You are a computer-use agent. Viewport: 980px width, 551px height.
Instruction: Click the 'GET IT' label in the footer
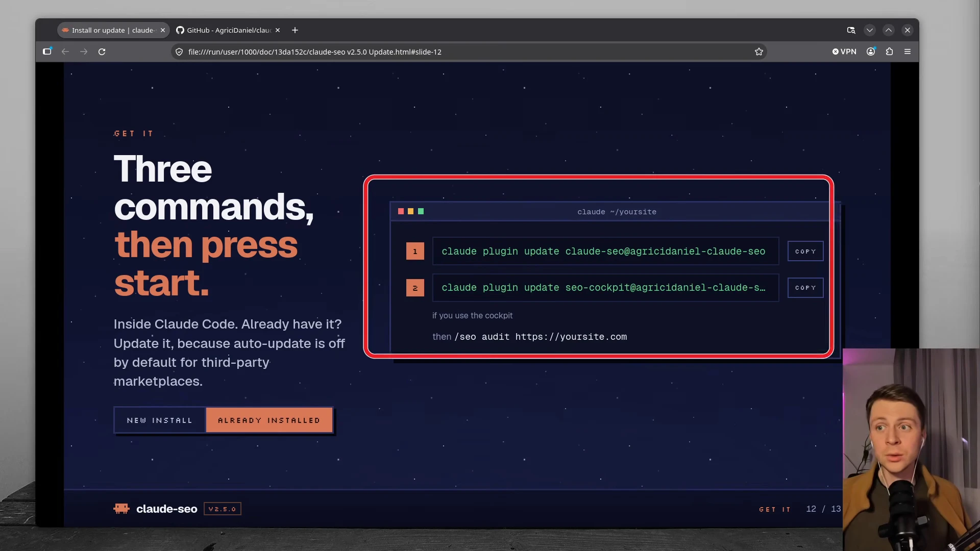775,509
